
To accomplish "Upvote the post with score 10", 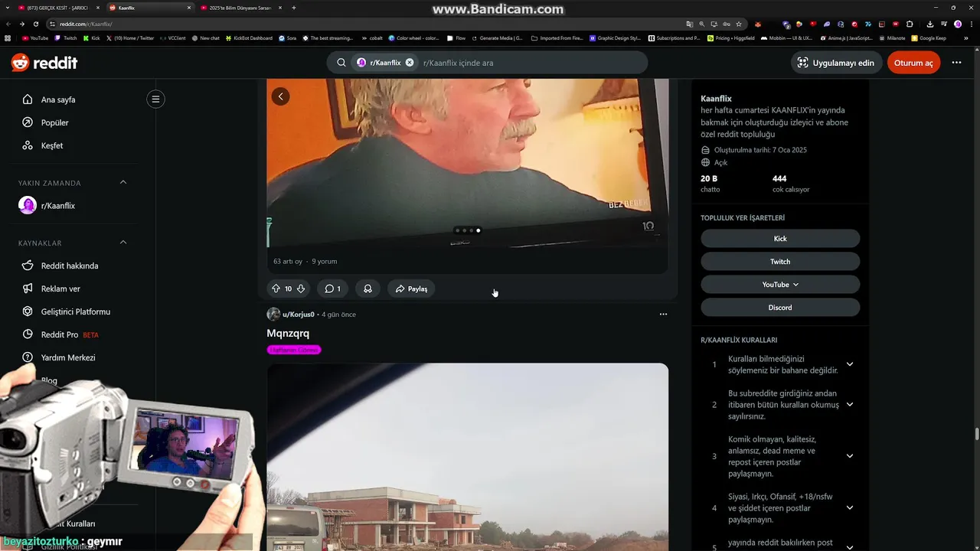I will 276,289.
